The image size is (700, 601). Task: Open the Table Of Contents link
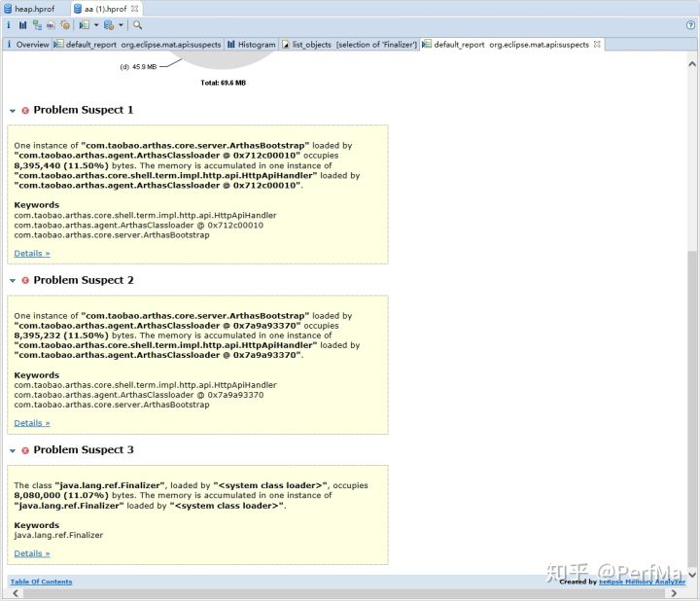pyautogui.click(x=41, y=582)
